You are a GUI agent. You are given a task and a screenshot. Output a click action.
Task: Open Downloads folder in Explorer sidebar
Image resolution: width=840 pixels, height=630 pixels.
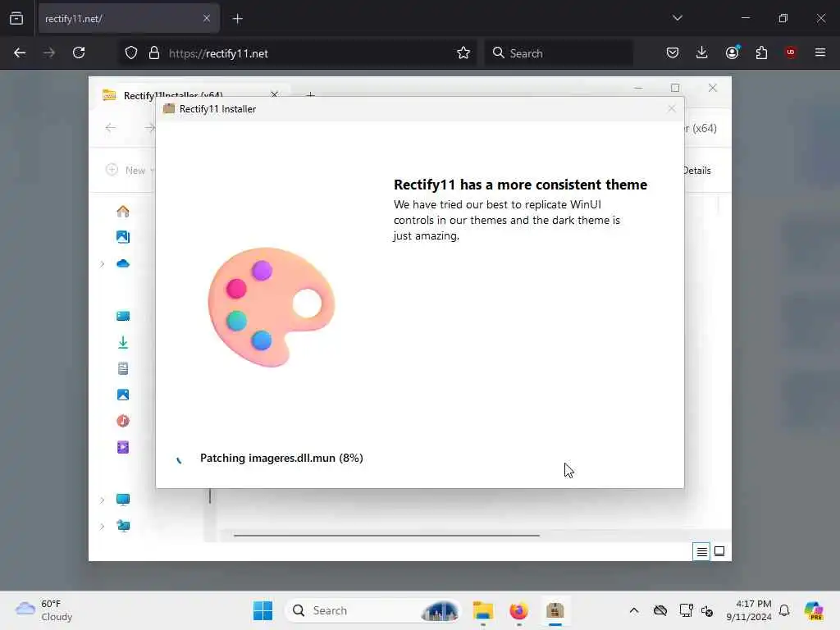(123, 342)
